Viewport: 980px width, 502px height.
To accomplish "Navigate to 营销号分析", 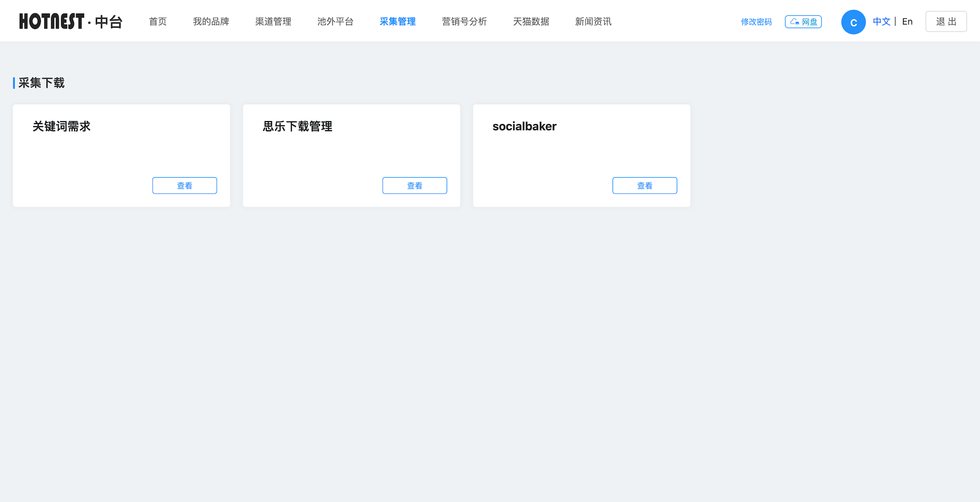I will click(464, 21).
